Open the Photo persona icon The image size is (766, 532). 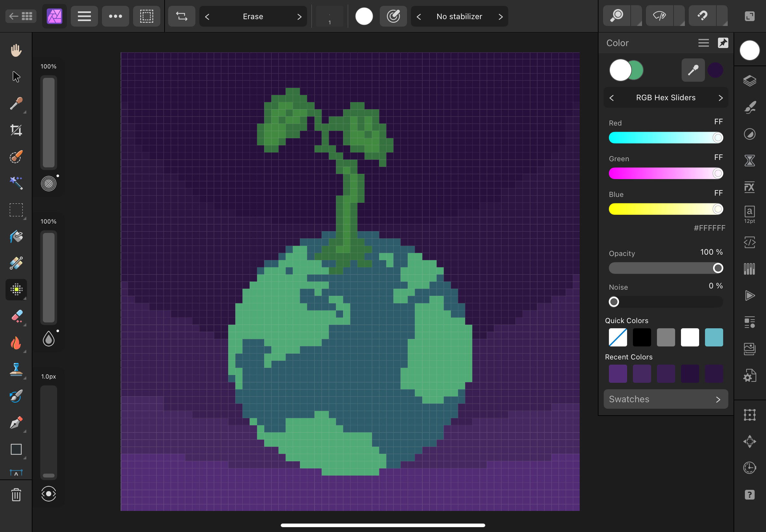coord(54,16)
